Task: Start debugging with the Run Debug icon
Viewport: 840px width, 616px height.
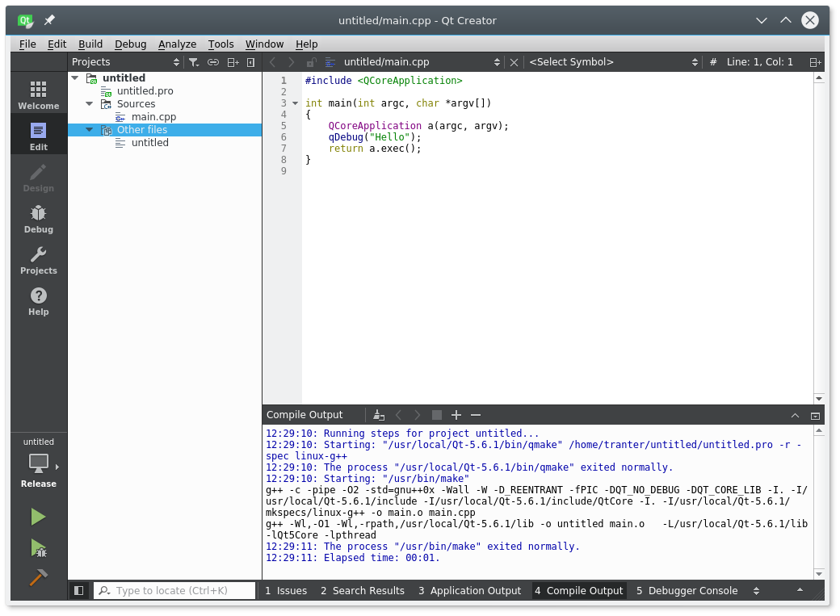Action: [x=38, y=548]
